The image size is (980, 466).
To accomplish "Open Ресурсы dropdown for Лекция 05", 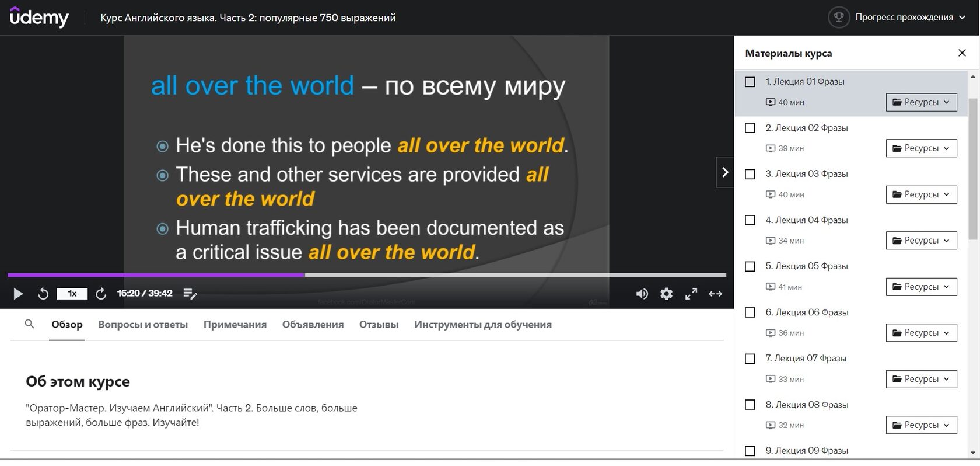I will click(922, 287).
